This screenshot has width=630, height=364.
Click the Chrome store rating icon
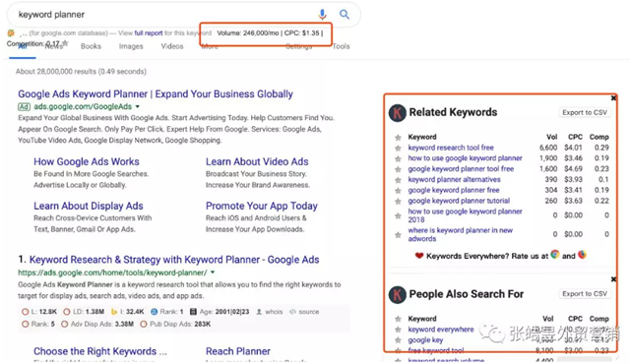tap(555, 255)
